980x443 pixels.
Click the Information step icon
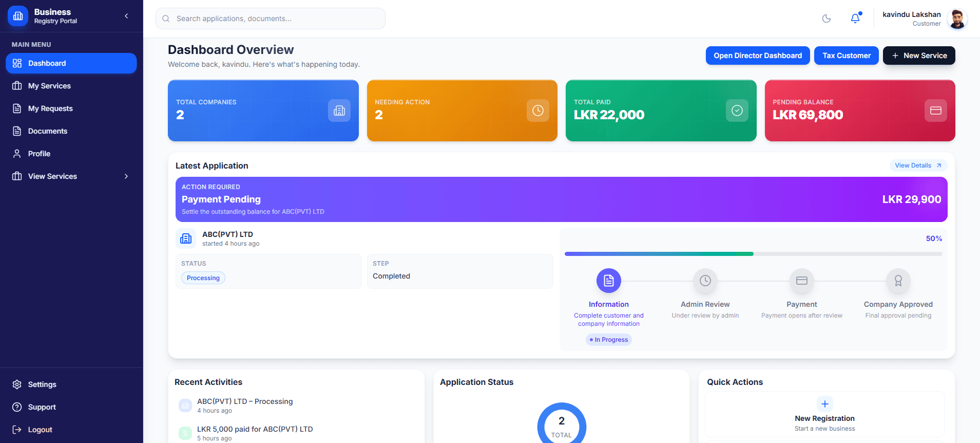(609, 281)
